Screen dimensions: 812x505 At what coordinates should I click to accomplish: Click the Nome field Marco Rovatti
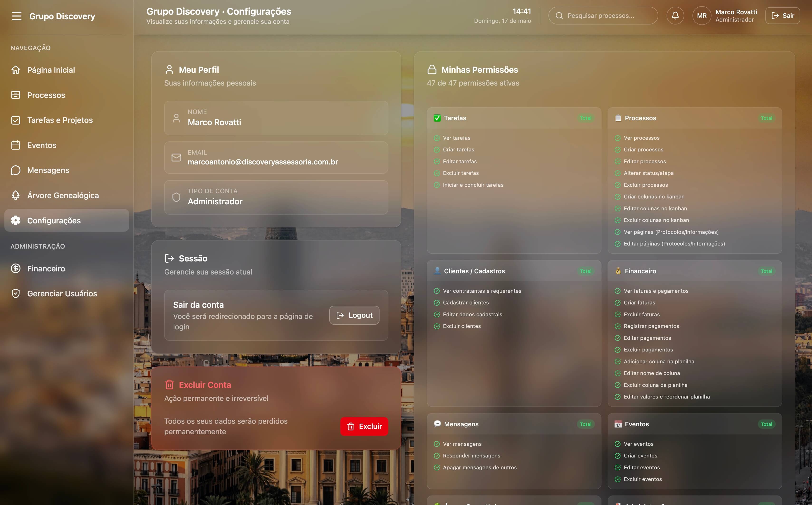pyautogui.click(x=276, y=118)
